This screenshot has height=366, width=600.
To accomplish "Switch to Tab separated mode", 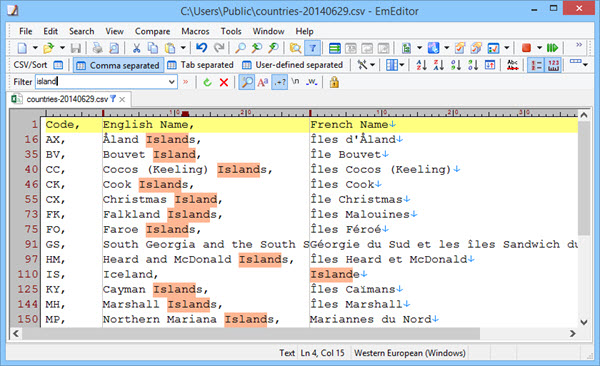I will (x=201, y=65).
